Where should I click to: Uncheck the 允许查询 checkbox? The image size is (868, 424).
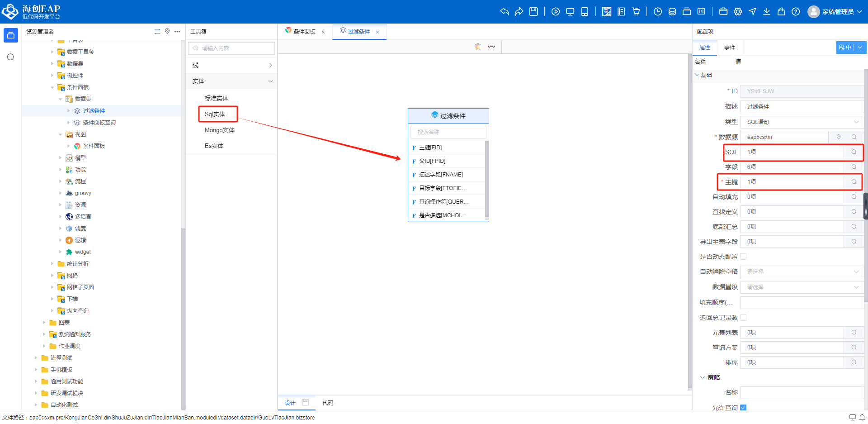pos(743,408)
